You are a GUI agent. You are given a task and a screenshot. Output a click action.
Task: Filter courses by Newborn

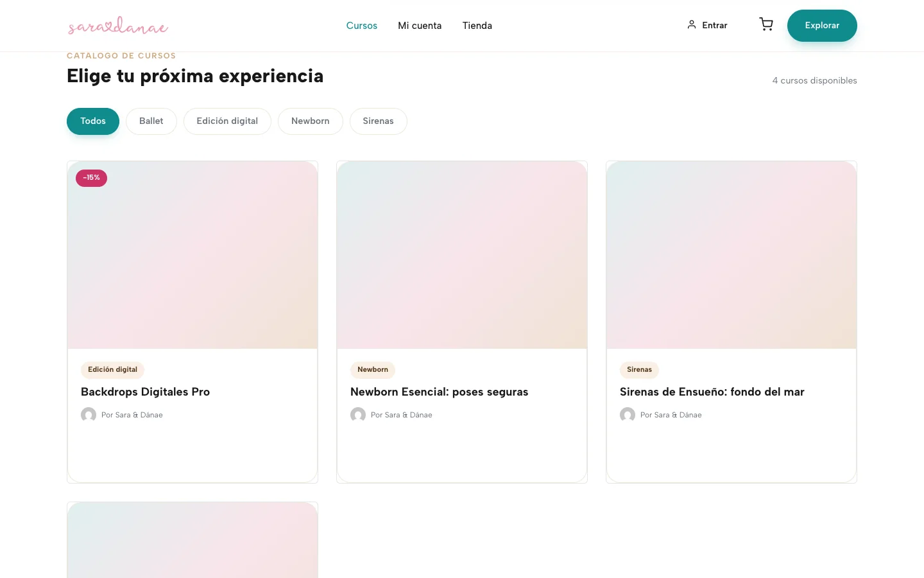pos(311,121)
